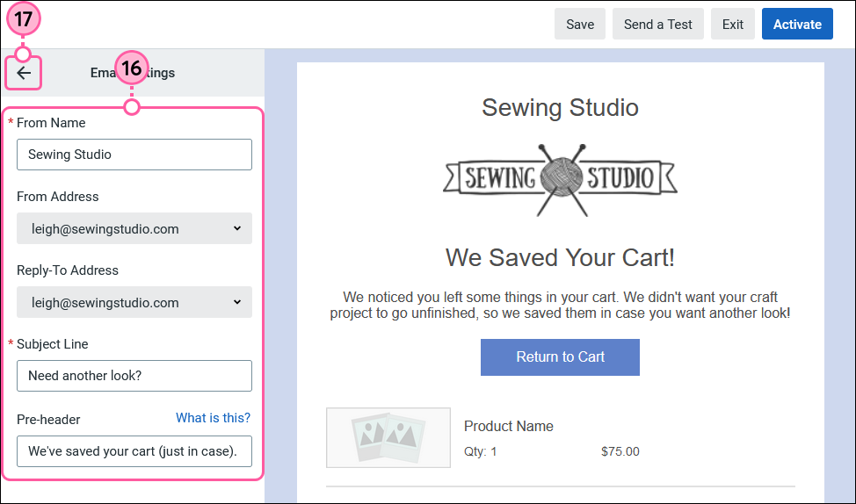Click the $75.00 price text
Image resolution: width=856 pixels, height=504 pixels.
pos(620,451)
